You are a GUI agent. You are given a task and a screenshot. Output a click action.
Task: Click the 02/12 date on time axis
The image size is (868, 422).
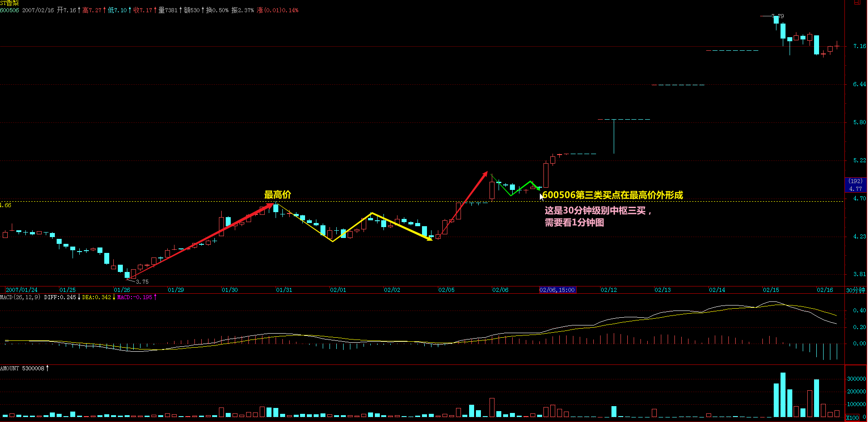pos(608,290)
